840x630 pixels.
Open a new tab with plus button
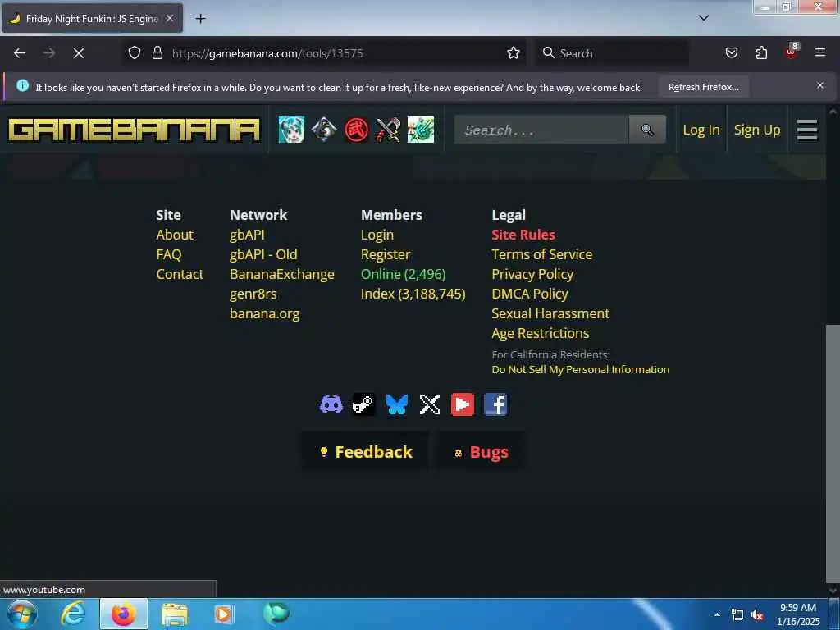click(x=200, y=19)
